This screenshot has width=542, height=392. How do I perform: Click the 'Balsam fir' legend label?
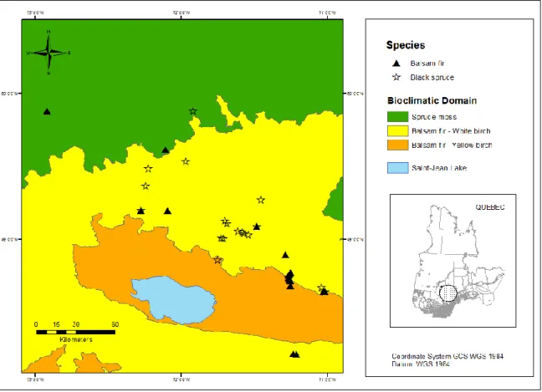(427, 64)
